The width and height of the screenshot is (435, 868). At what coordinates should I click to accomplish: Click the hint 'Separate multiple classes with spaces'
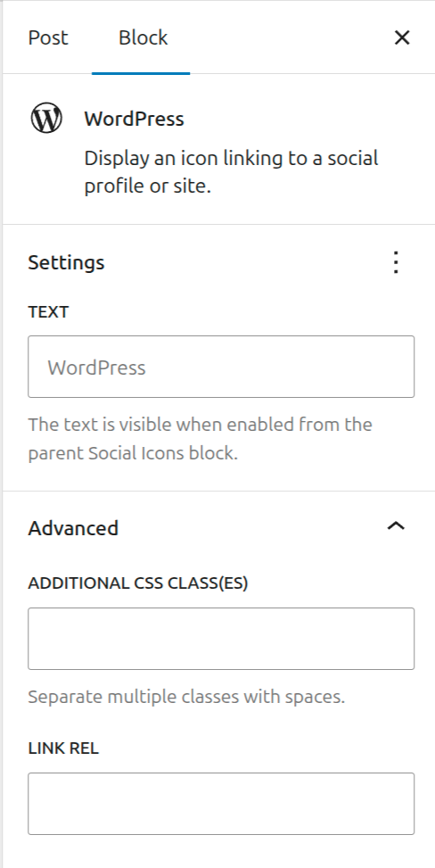click(186, 696)
